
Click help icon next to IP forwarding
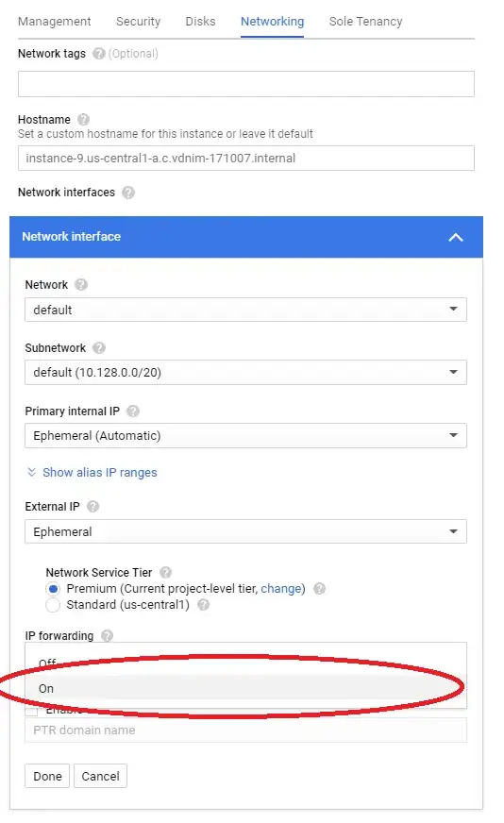(x=107, y=635)
